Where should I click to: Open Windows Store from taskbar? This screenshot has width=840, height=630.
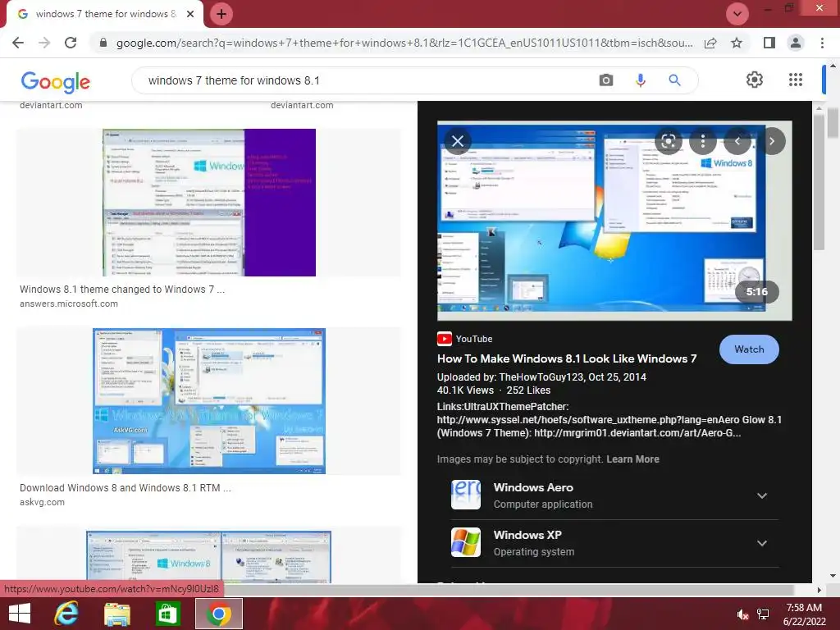(167, 614)
